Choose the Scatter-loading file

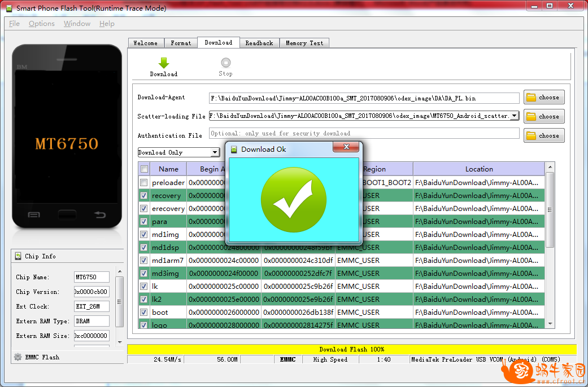click(544, 117)
